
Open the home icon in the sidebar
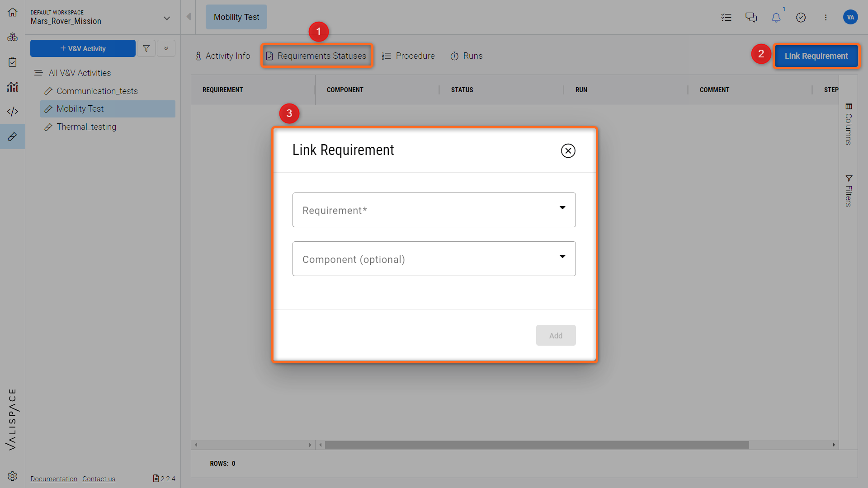point(13,12)
